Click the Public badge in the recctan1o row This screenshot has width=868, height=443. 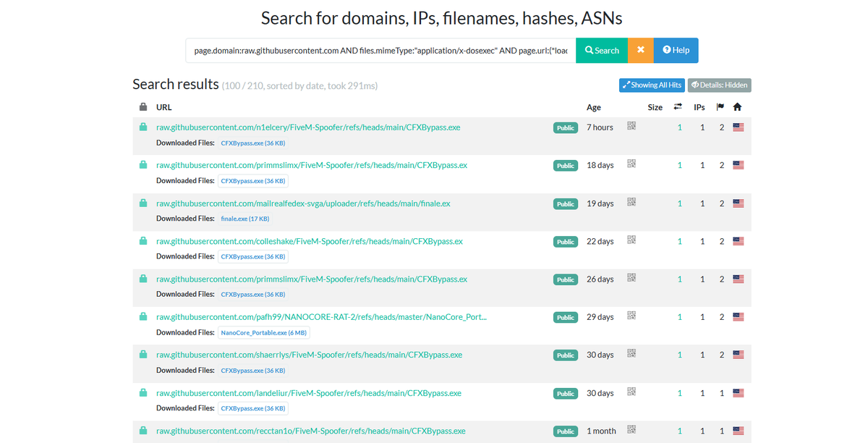pos(566,431)
